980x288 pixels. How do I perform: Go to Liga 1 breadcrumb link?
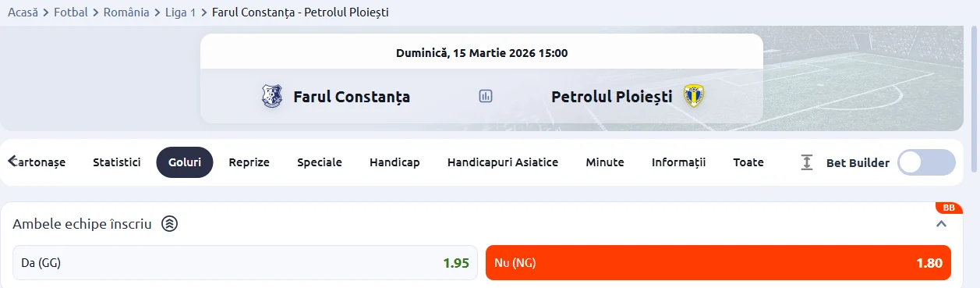pyautogui.click(x=181, y=12)
